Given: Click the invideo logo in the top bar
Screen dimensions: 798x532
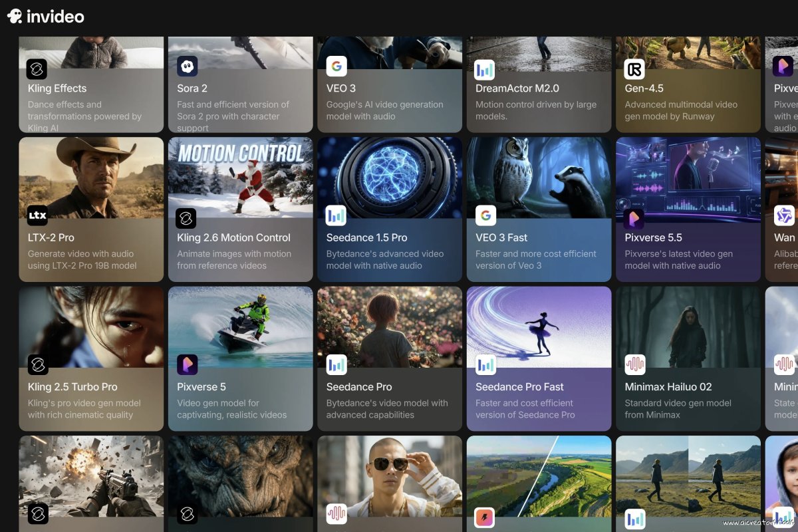Looking at the screenshot, I should 47,15.
